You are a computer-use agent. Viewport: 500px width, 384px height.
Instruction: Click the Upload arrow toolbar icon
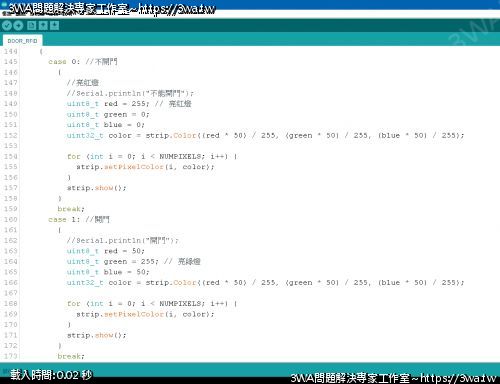18,26
